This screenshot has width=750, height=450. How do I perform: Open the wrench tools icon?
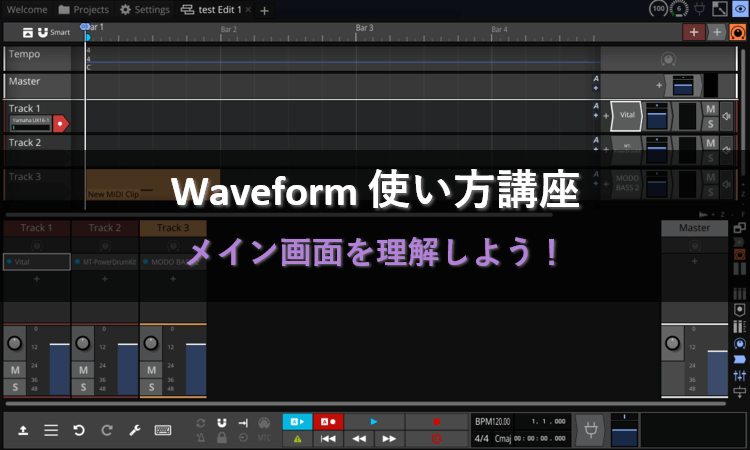(136, 430)
